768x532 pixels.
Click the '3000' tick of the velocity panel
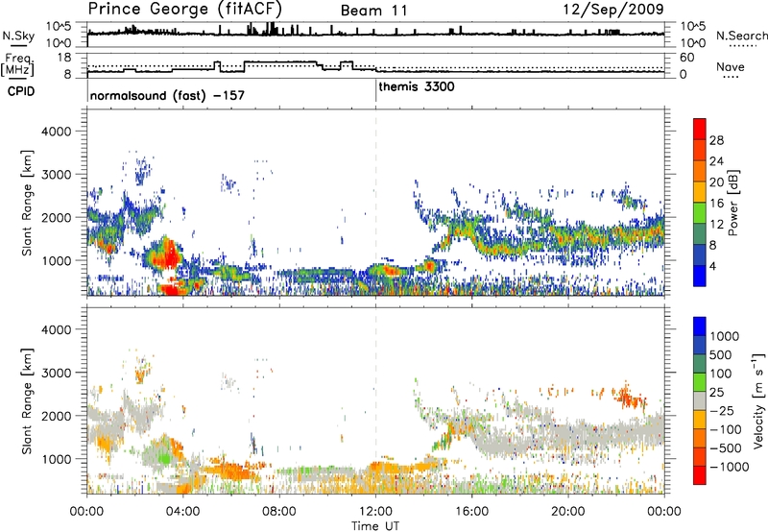coord(57,373)
